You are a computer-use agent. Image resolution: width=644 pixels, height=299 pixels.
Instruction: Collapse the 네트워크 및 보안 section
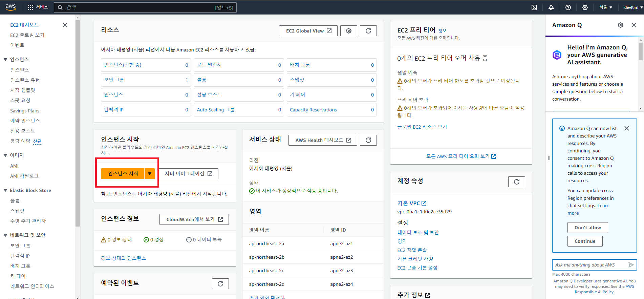tap(5, 235)
